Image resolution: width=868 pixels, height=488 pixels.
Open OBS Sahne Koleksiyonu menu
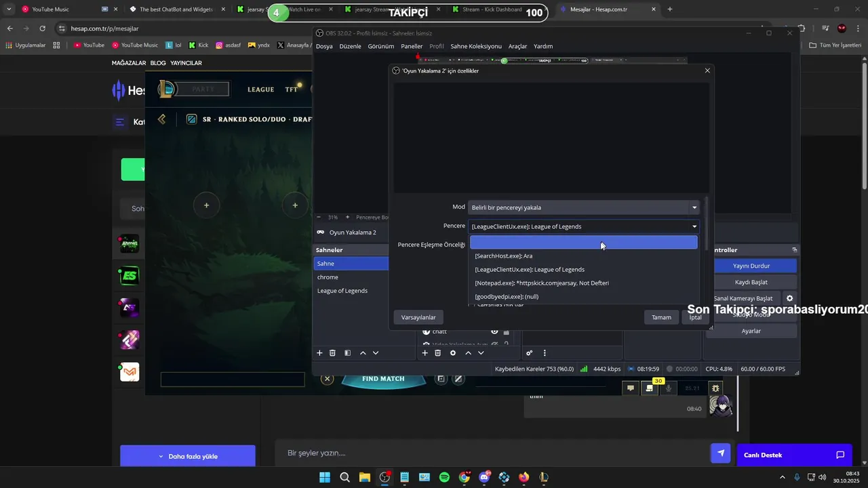[476, 46]
